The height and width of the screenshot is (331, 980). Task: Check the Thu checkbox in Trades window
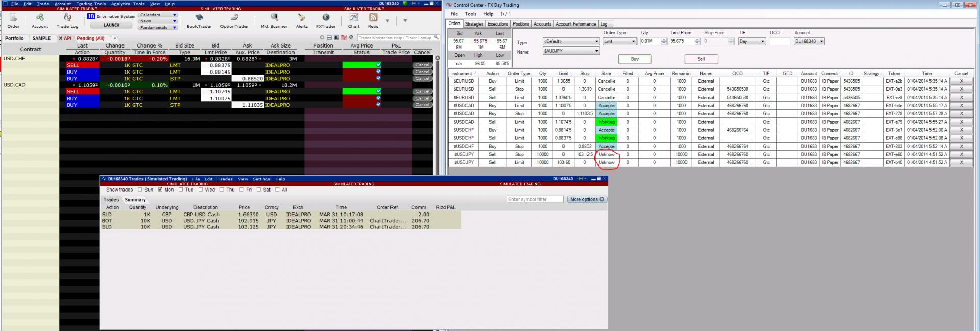pos(222,190)
